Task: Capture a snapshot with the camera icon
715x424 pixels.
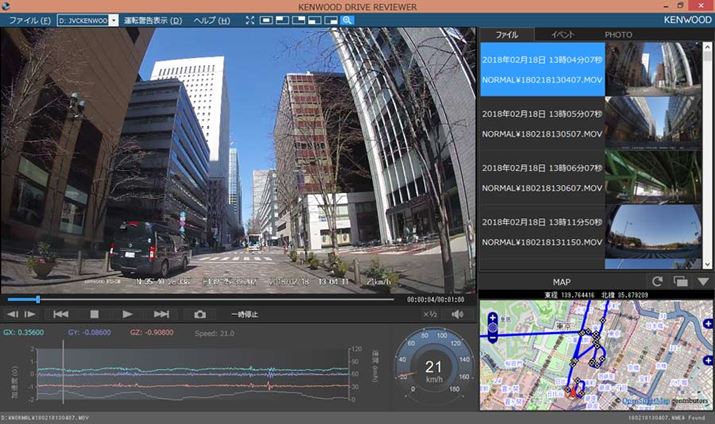Action: 200,314
